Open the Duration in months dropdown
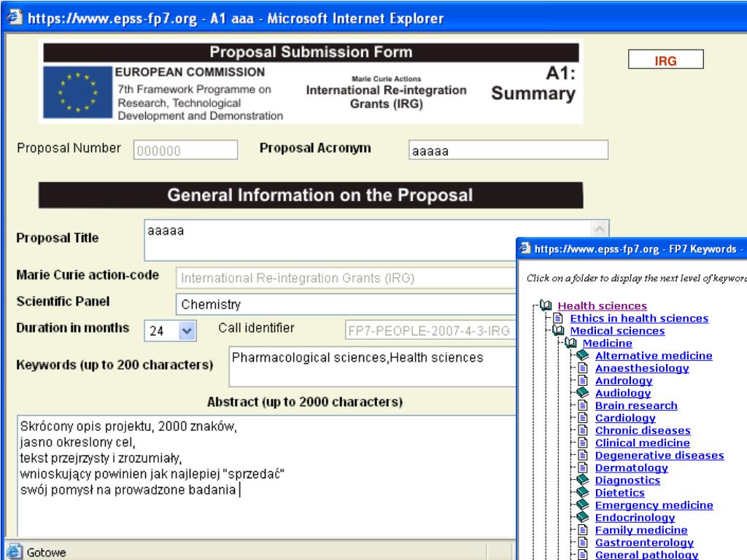 (x=187, y=330)
